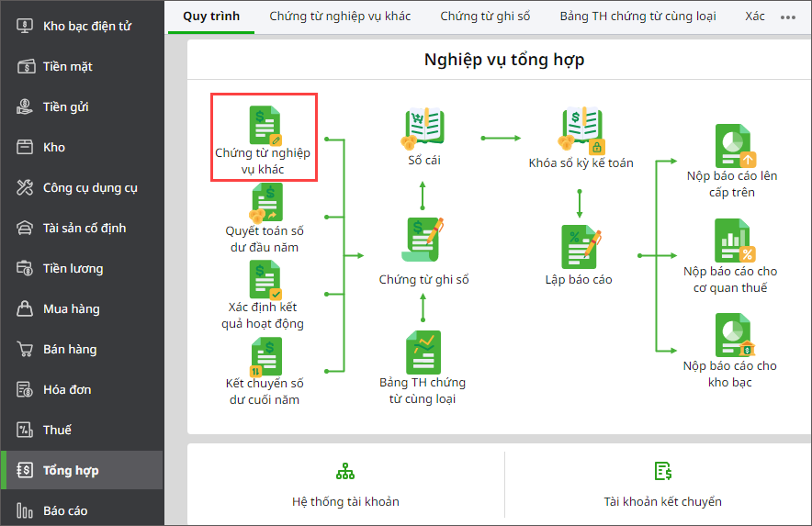
Task: Open Bảng TH chứng từ cùng loại tab
Action: click(638, 16)
